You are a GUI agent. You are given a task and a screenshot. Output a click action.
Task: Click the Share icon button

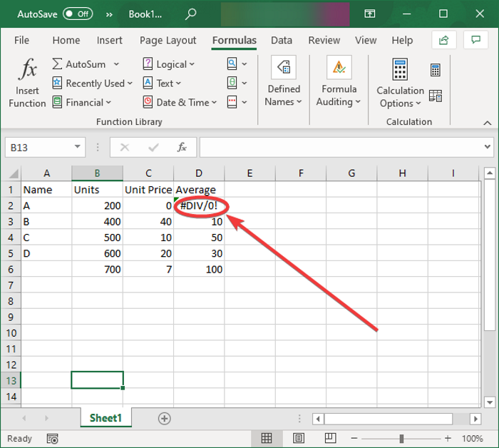click(x=444, y=40)
